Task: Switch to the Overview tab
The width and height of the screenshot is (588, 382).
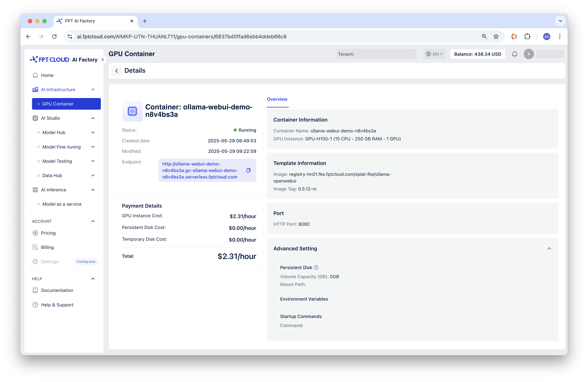Action: pos(277,99)
